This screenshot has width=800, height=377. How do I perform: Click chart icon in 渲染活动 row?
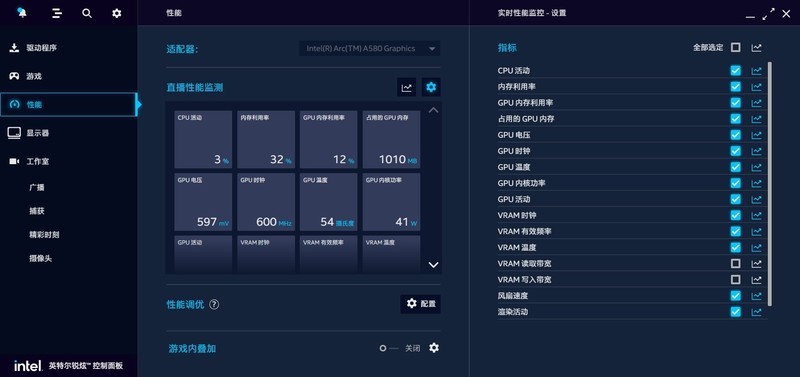pyautogui.click(x=756, y=312)
